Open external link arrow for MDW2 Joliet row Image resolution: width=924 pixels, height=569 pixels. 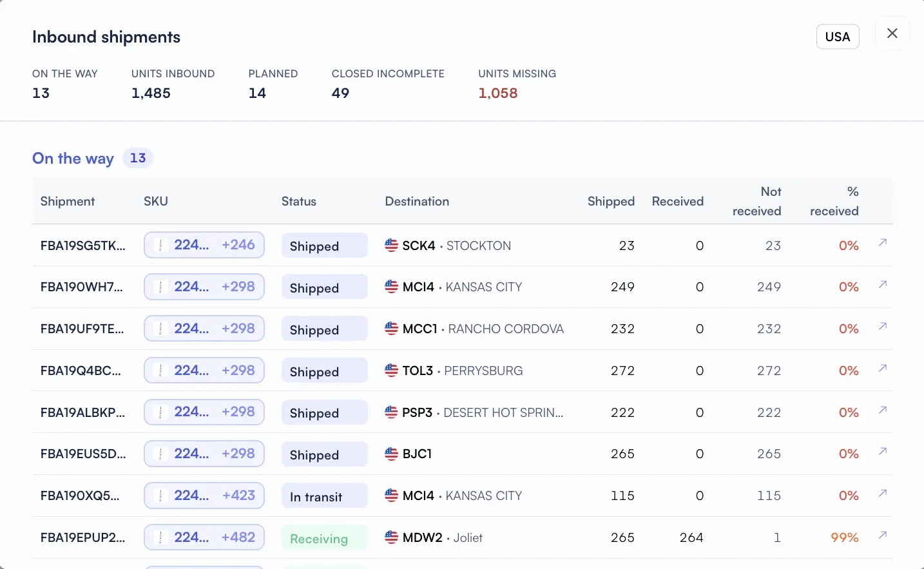click(883, 535)
